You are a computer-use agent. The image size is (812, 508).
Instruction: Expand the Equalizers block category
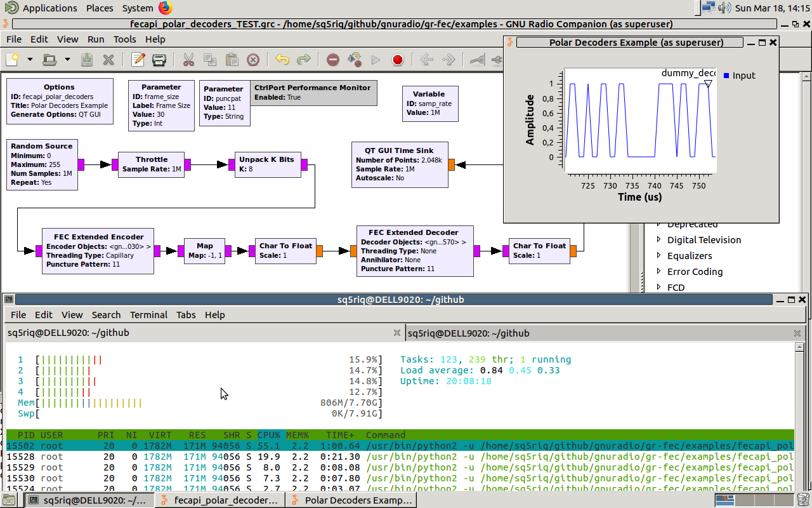pos(658,256)
